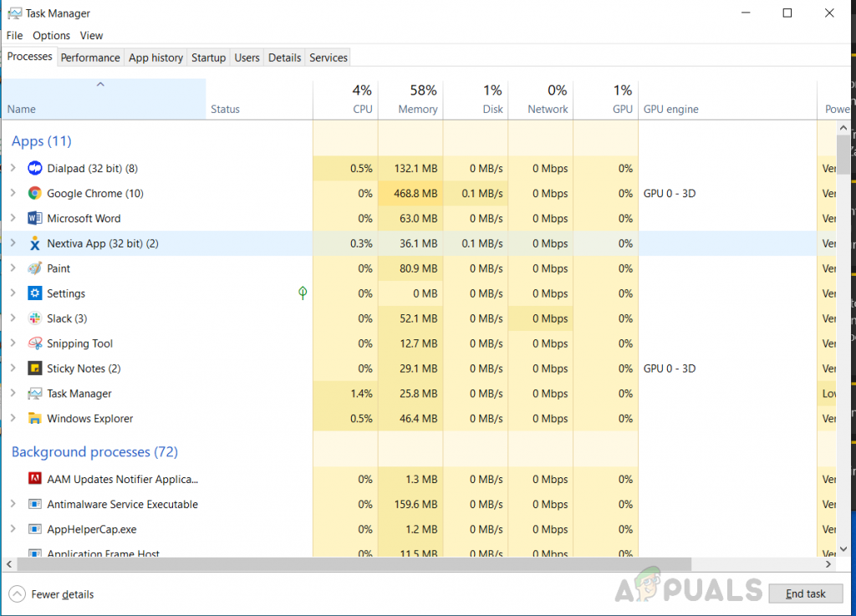The image size is (856, 616).
Task: Expand Antimalware Service Executable entry
Action: coord(13,504)
